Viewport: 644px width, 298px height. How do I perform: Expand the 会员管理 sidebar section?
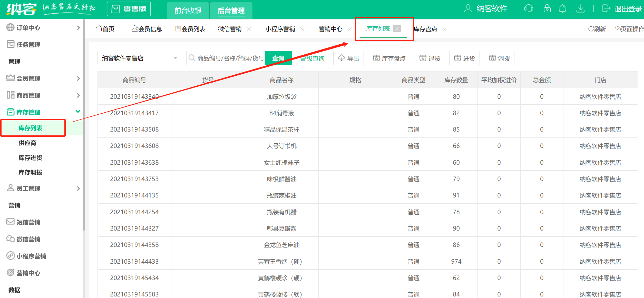(x=29, y=78)
